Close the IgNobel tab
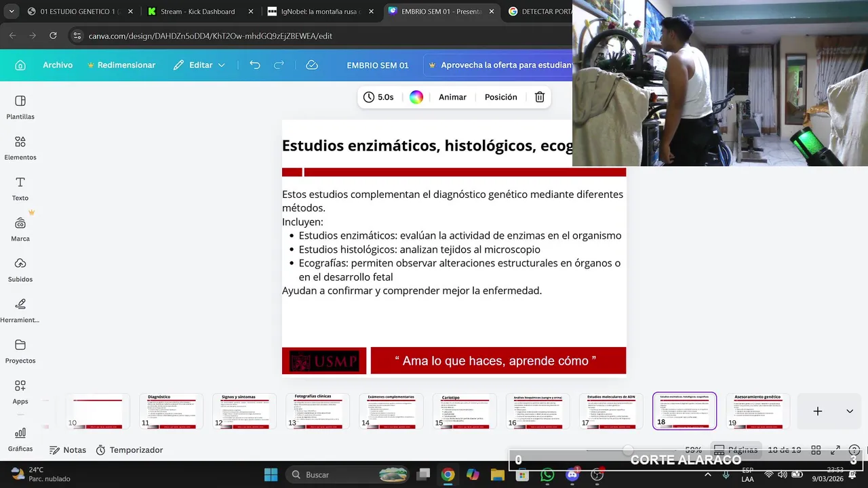 pos(371,12)
